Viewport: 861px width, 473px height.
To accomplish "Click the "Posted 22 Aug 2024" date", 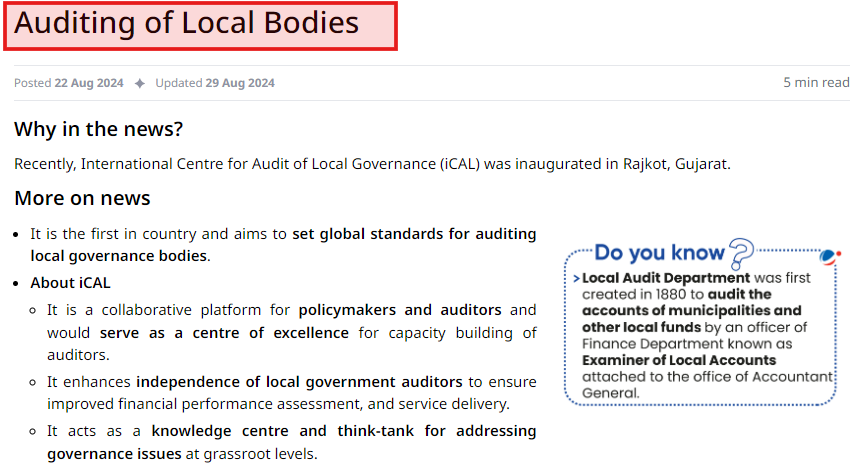I will point(69,83).
